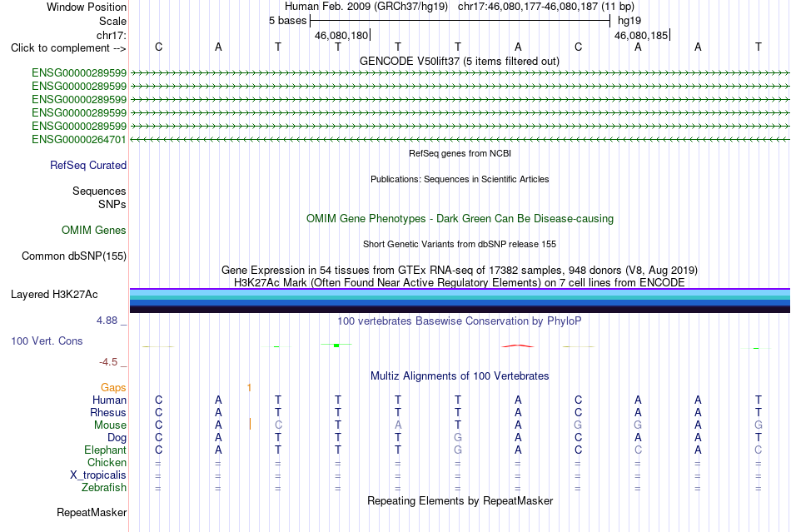Select the 'chr17:' ruler label
Image resolution: width=791 pixels, height=532 pixels.
point(112,35)
